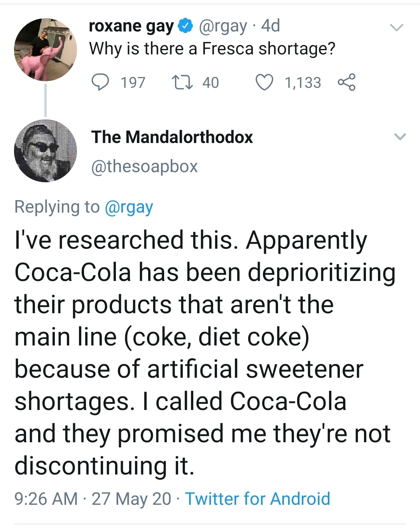Click the Twitter for Android link
420x532 pixels.
pos(257,499)
